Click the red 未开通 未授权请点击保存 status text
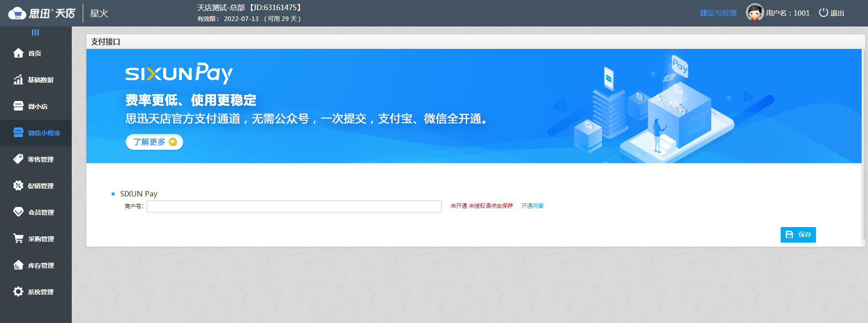Viewport: 868px width, 323px height. click(482, 206)
